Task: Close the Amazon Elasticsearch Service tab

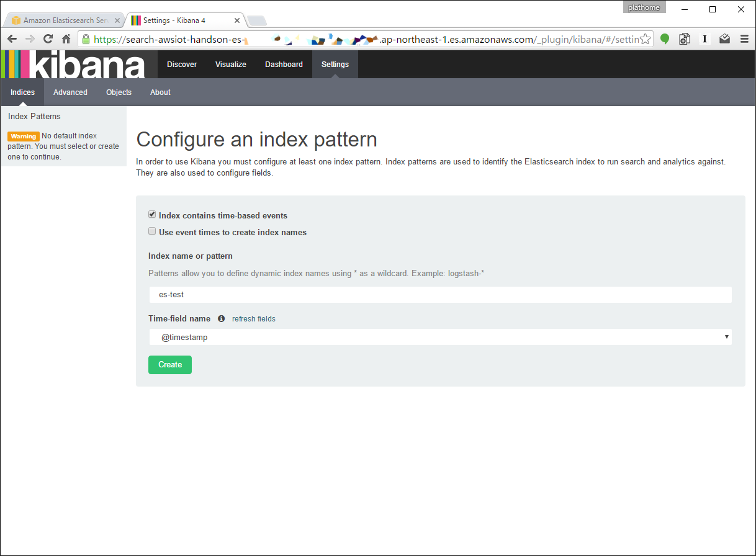Action: 117,20
